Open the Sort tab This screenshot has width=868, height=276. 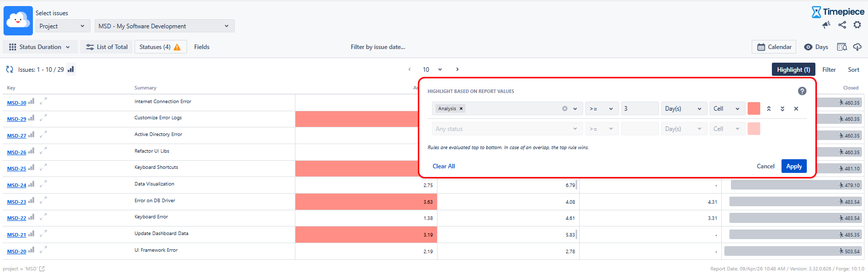pos(853,70)
